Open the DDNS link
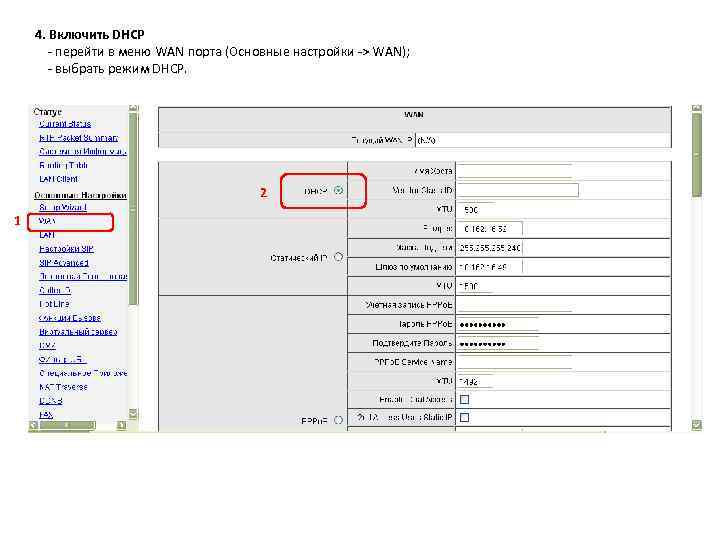Viewport: 720px width, 540px height. coord(51,401)
